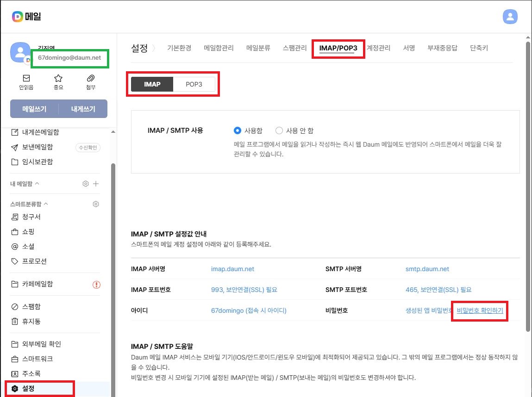Click the Daum 메일 logo
The width and height of the screenshot is (532, 397).
coord(26,16)
